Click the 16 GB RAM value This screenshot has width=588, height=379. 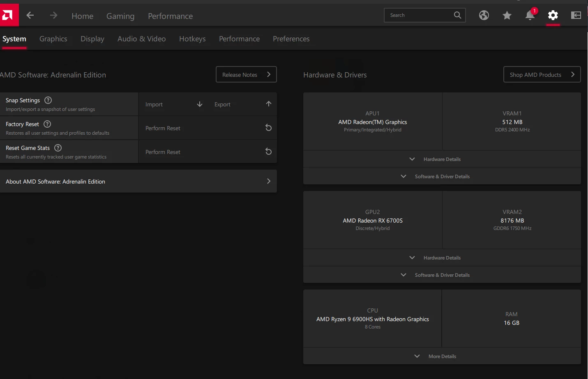coord(512,323)
